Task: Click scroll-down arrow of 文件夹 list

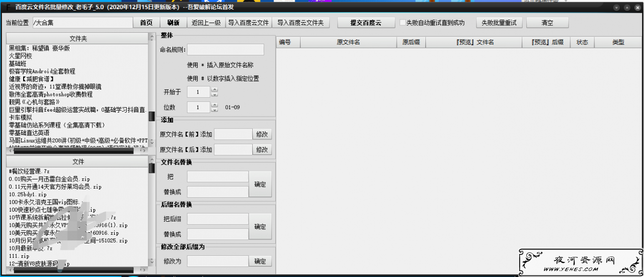Action: coord(152,142)
